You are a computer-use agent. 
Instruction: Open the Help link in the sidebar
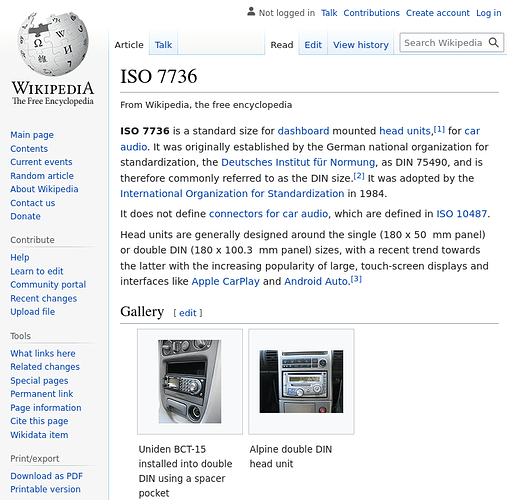coord(20,257)
